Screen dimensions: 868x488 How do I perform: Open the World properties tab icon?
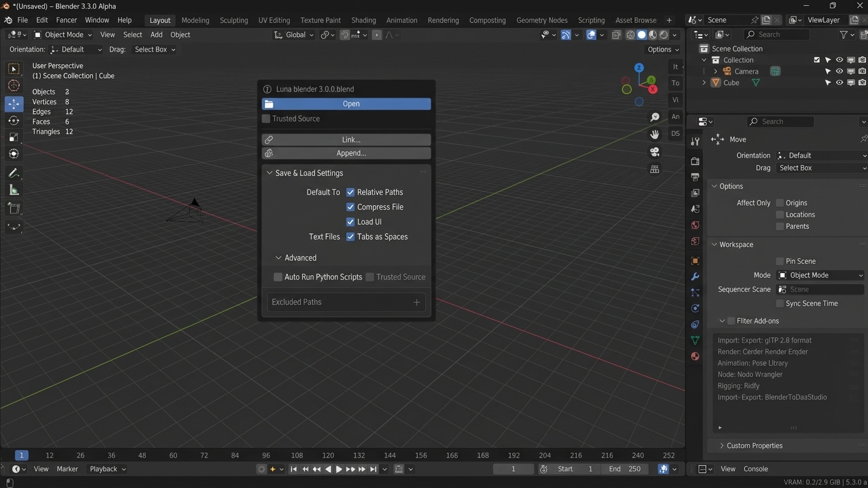click(x=695, y=225)
